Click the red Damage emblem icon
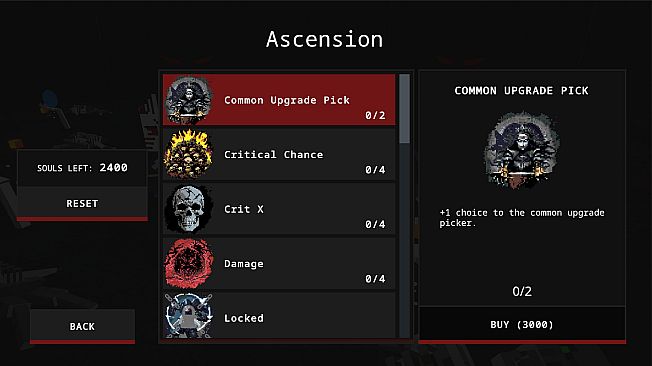Viewport: 652px width, 366px height. coord(188,263)
